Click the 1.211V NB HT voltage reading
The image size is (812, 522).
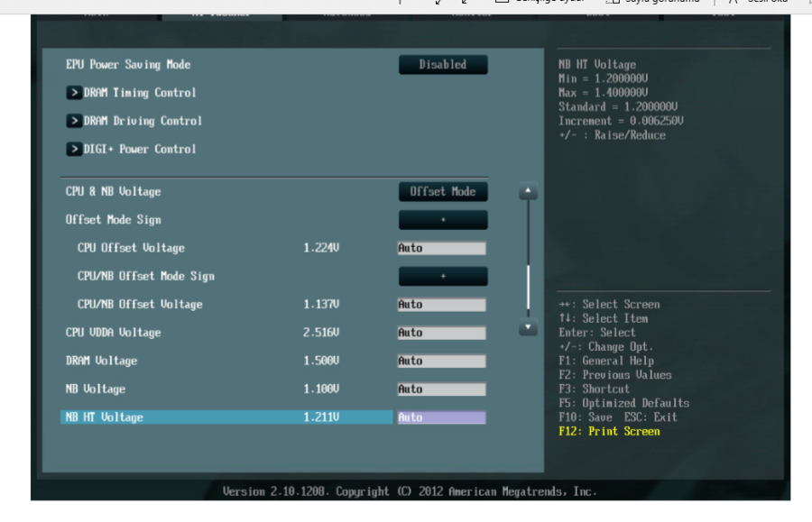(x=321, y=417)
